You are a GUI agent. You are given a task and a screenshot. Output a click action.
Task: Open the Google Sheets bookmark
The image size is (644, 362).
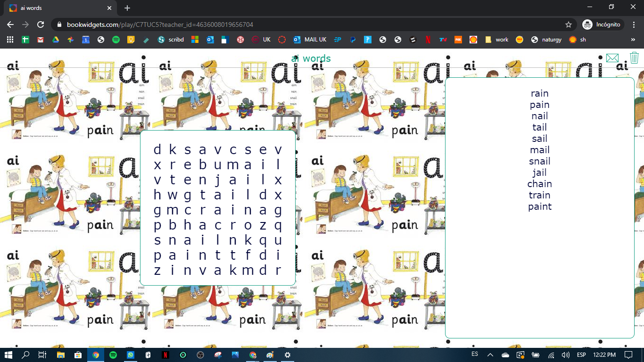point(25,40)
